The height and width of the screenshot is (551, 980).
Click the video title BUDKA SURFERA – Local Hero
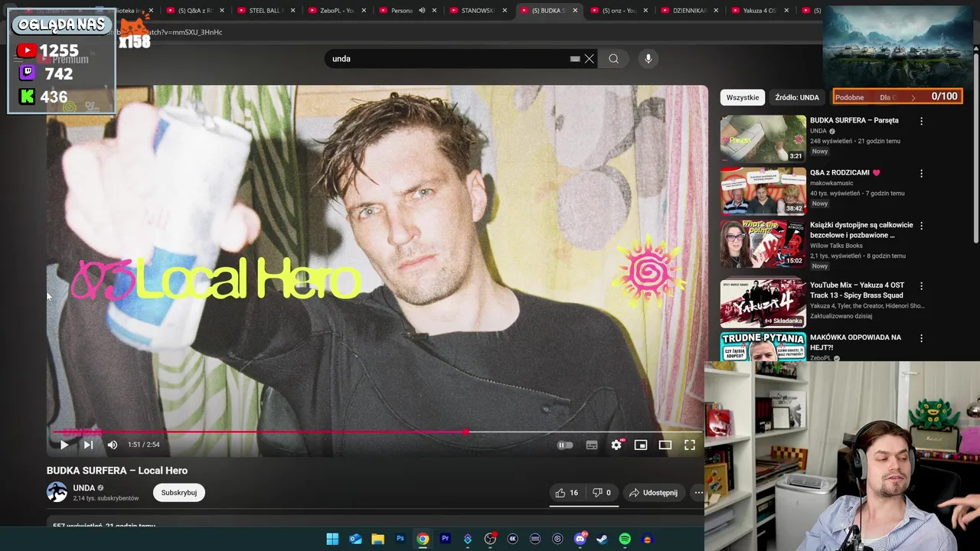[117, 471]
